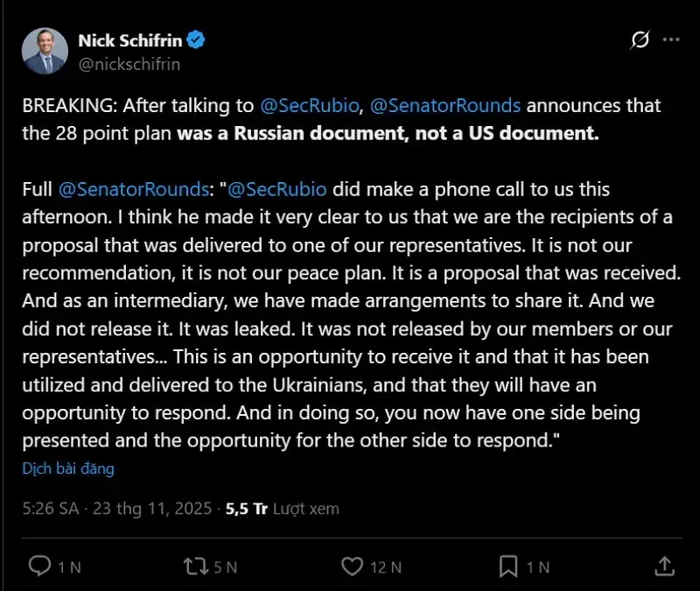Open the three-dot more options menu

tap(670, 40)
